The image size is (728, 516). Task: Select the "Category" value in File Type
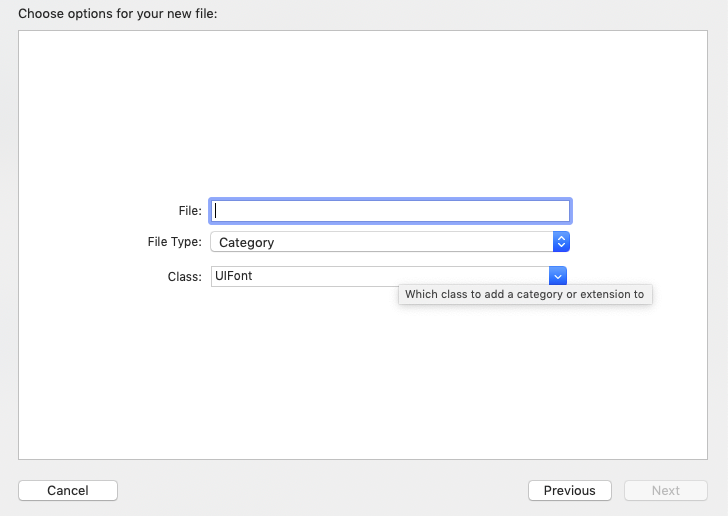246,242
